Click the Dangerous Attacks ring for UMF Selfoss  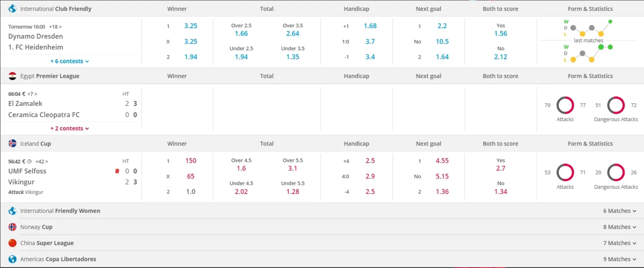coord(616,172)
